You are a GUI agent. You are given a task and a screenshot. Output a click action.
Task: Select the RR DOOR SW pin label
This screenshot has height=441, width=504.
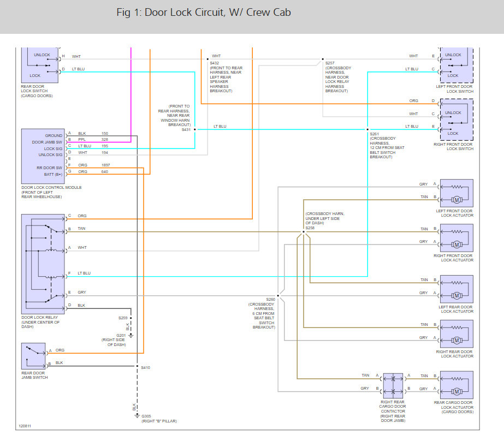click(49, 168)
